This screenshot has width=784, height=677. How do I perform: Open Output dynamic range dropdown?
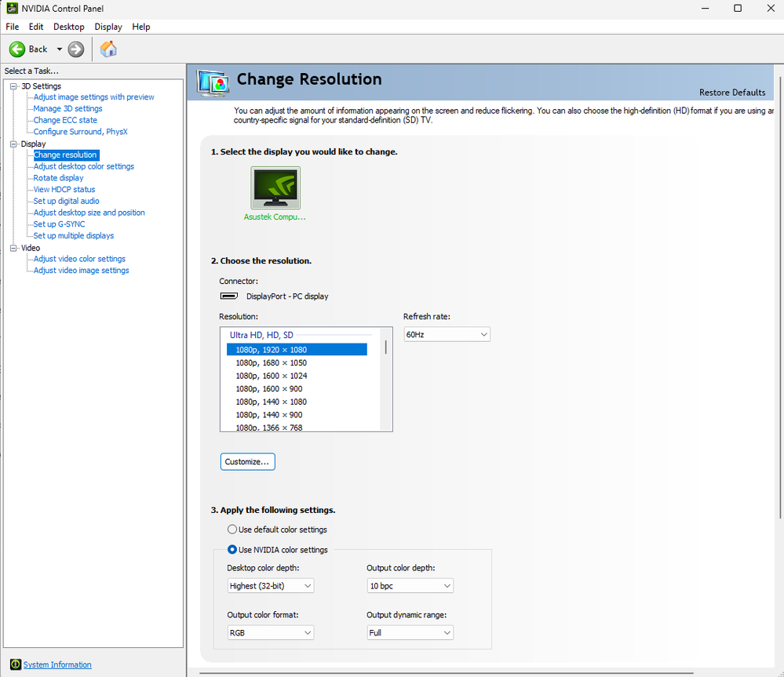[410, 632]
